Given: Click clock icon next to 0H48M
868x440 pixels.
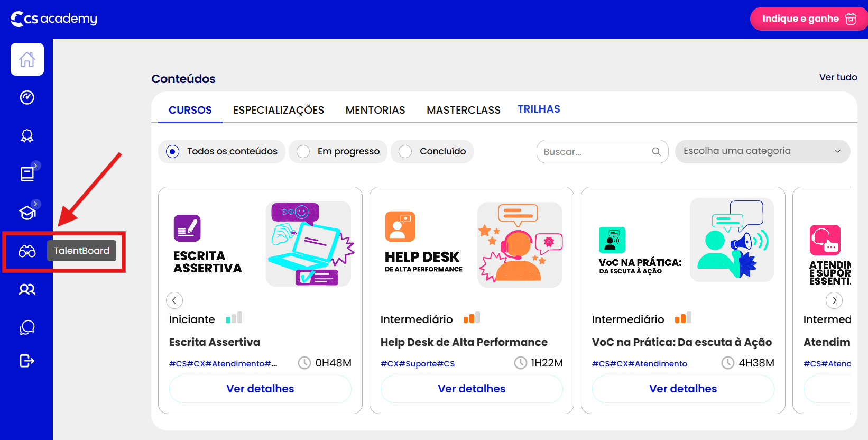Looking at the screenshot, I should pyautogui.click(x=304, y=363).
